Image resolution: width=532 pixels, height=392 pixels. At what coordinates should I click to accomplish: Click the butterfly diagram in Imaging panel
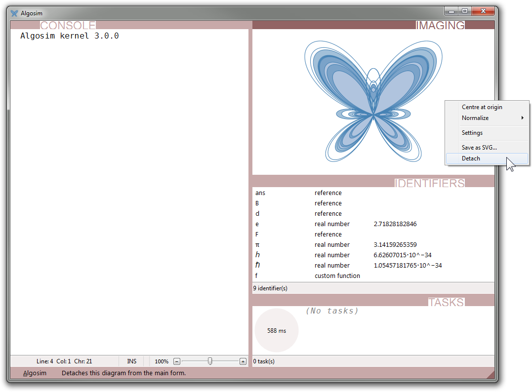[x=373, y=101]
